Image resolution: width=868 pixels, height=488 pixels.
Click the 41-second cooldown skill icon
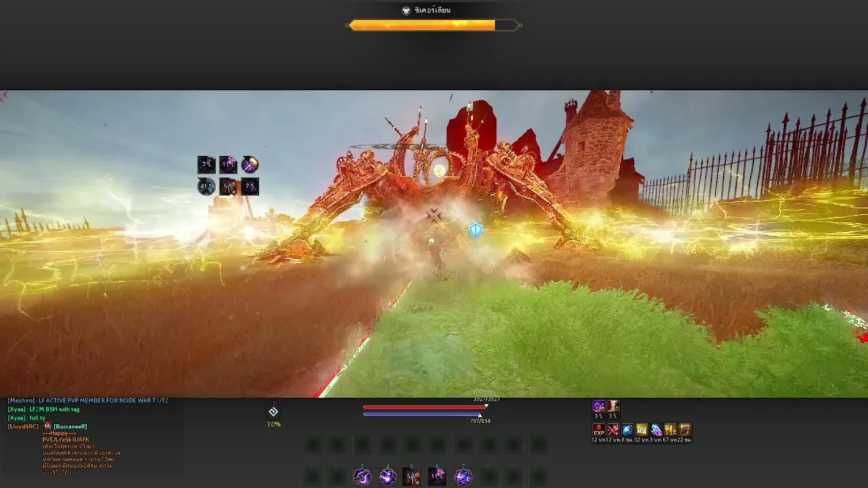tap(206, 186)
